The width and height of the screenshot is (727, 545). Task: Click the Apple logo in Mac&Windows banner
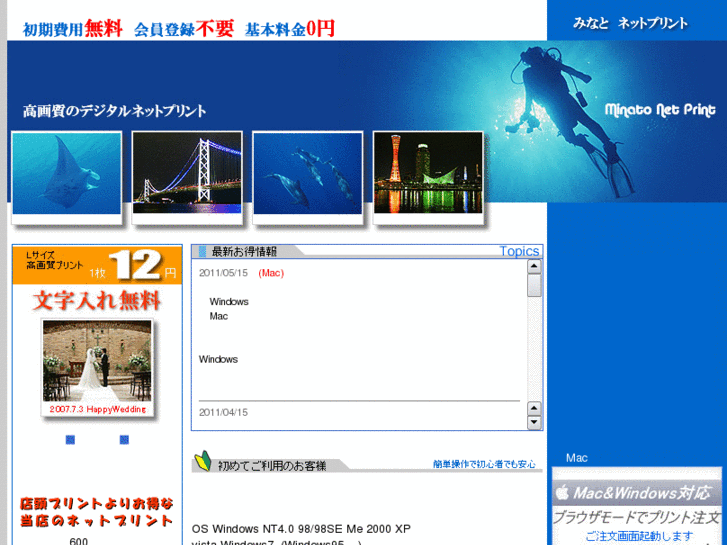click(562, 492)
